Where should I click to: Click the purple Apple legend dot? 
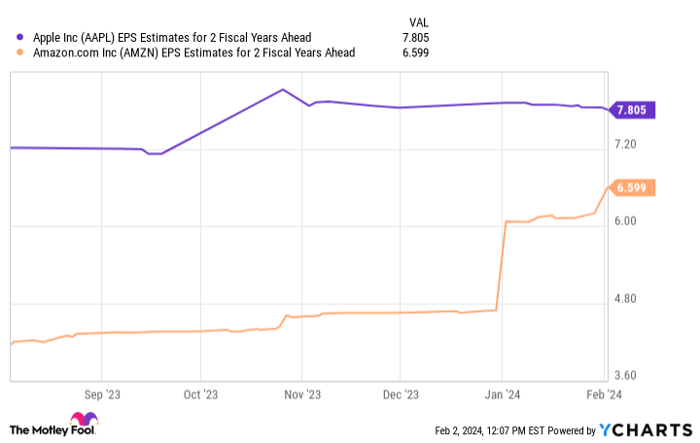(20, 37)
